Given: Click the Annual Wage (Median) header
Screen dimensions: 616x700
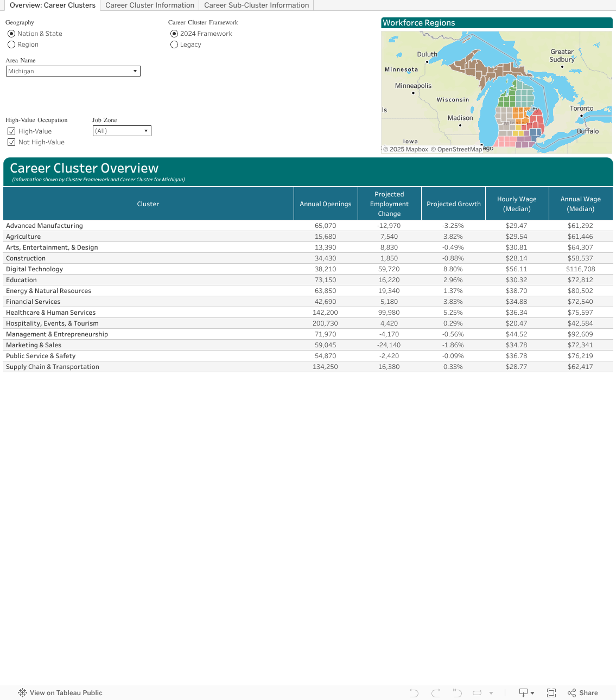Looking at the screenshot, I should pos(581,204).
